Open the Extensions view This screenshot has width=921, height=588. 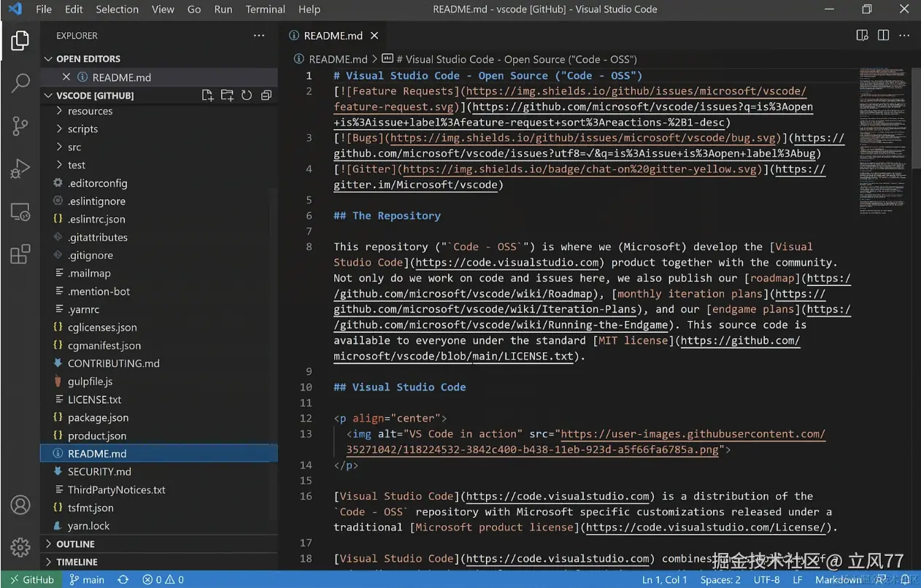point(20,254)
